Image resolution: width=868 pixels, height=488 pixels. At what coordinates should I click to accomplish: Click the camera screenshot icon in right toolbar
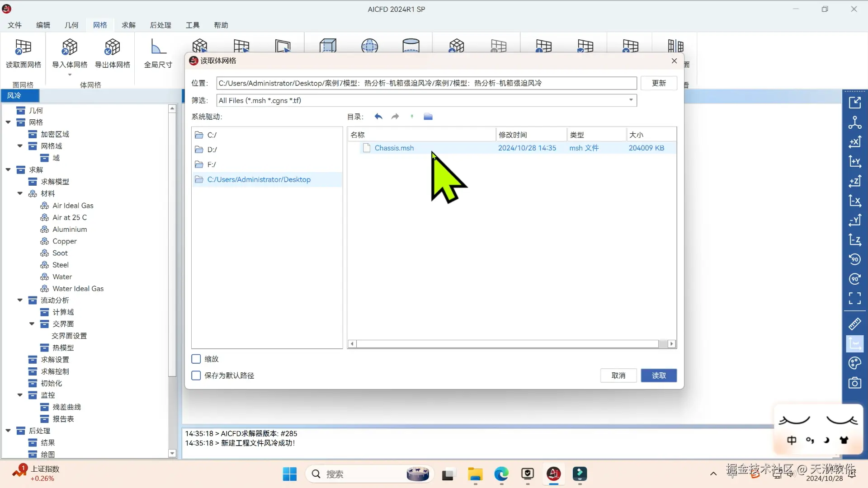tap(854, 383)
